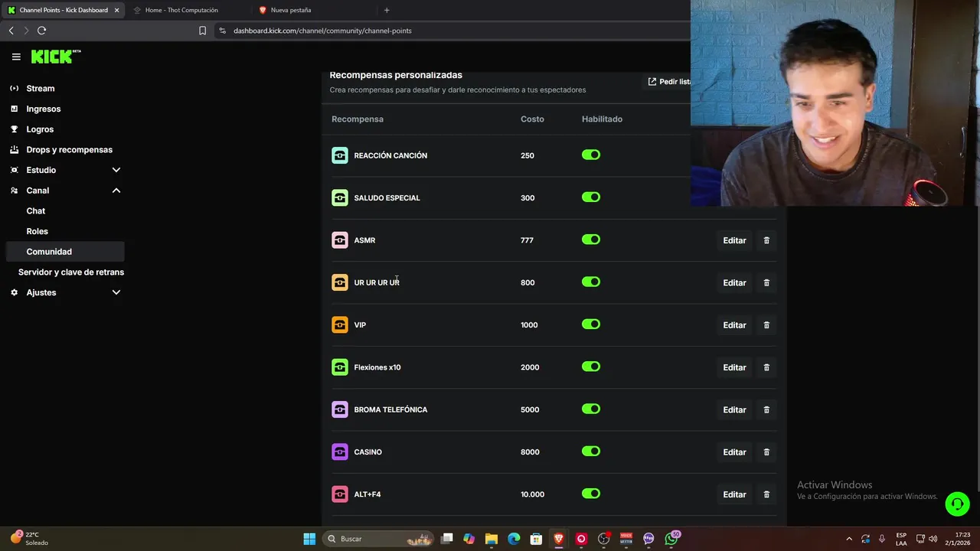Click the REACCIÓN CANCIÓN reward icon

340,155
